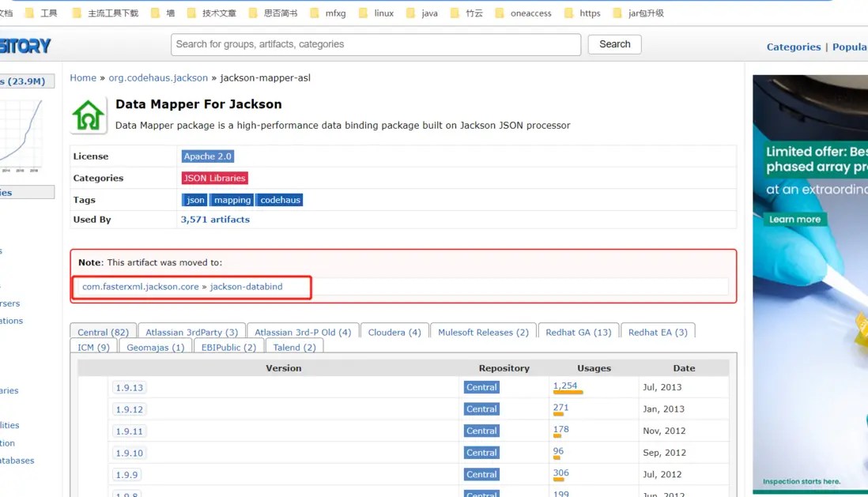The height and width of the screenshot is (497, 868).
Task: Focus the artifact search input field
Action: pos(376,44)
